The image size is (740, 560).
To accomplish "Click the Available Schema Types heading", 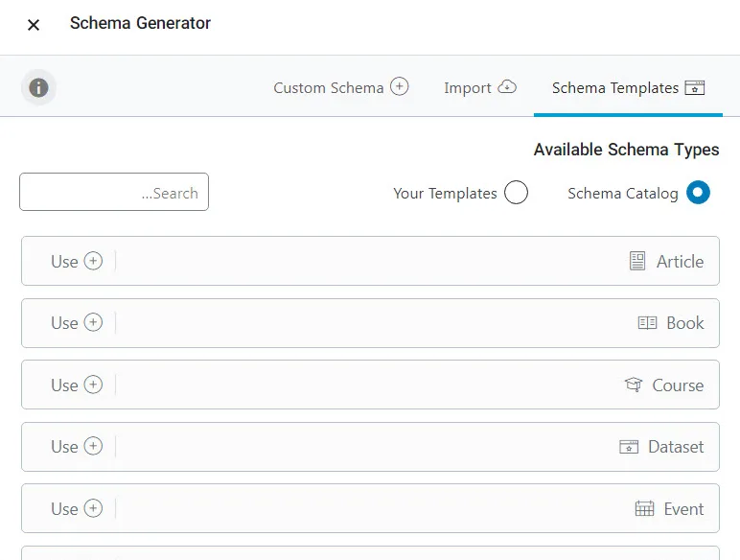I will coord(626,150).
